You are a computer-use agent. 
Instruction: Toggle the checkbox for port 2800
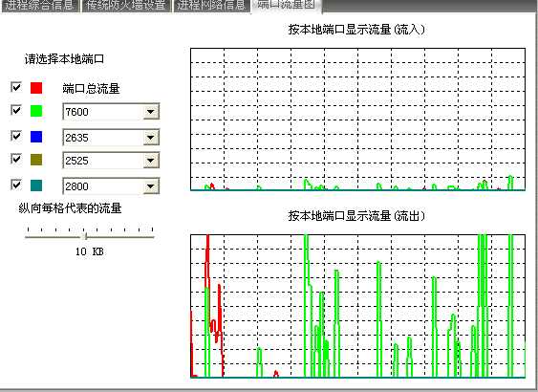click(16, 185)
